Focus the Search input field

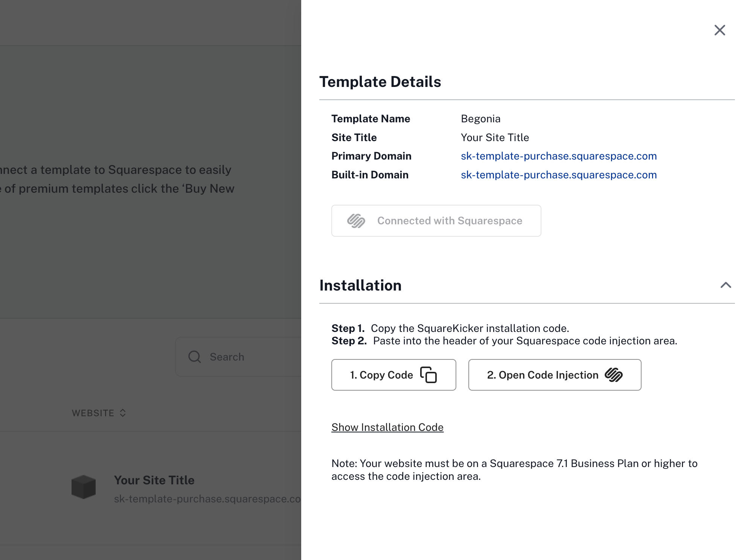238,357
